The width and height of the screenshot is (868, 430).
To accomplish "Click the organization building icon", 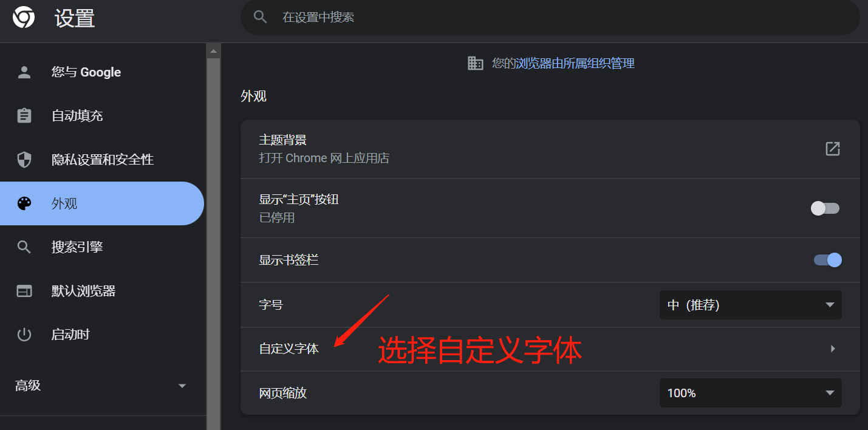I will coord(476,63).
